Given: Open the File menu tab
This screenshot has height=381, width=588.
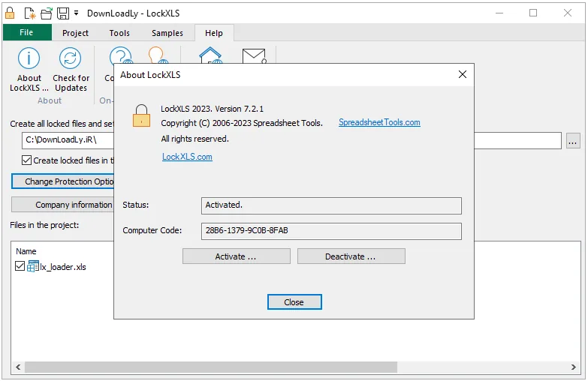Looking at the screenshot, I should click(x=27, y=32).
